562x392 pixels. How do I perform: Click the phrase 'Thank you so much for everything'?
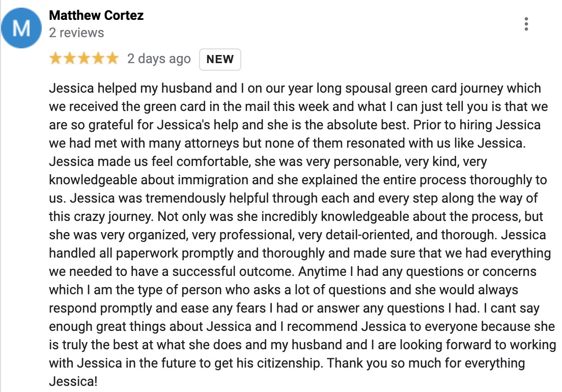[x=426, y=363]
